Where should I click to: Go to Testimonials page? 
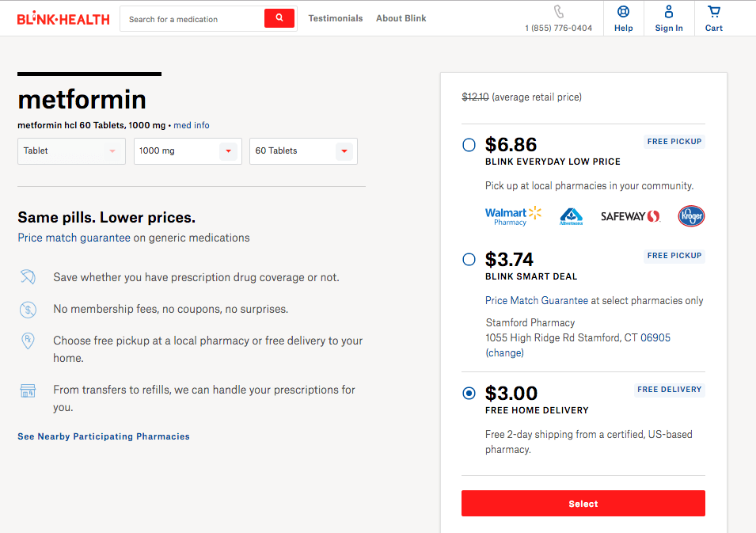tap(336, 18)
